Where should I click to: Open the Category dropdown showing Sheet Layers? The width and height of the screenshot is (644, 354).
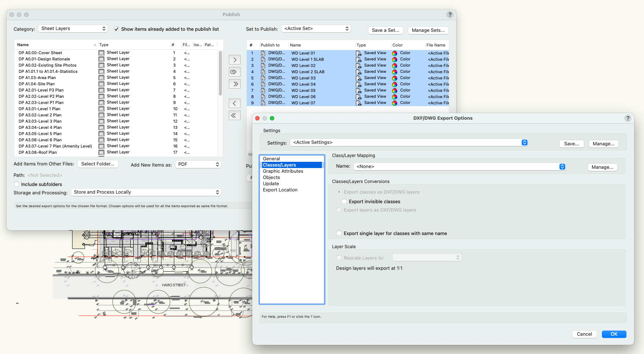tap(73, 28)
